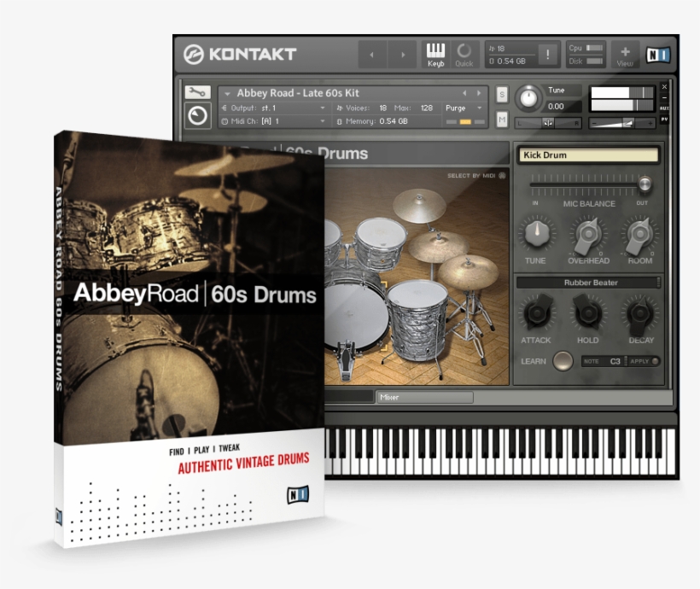
Task: Click the Learn button for note mapping
Action: (x=563, y=362)
